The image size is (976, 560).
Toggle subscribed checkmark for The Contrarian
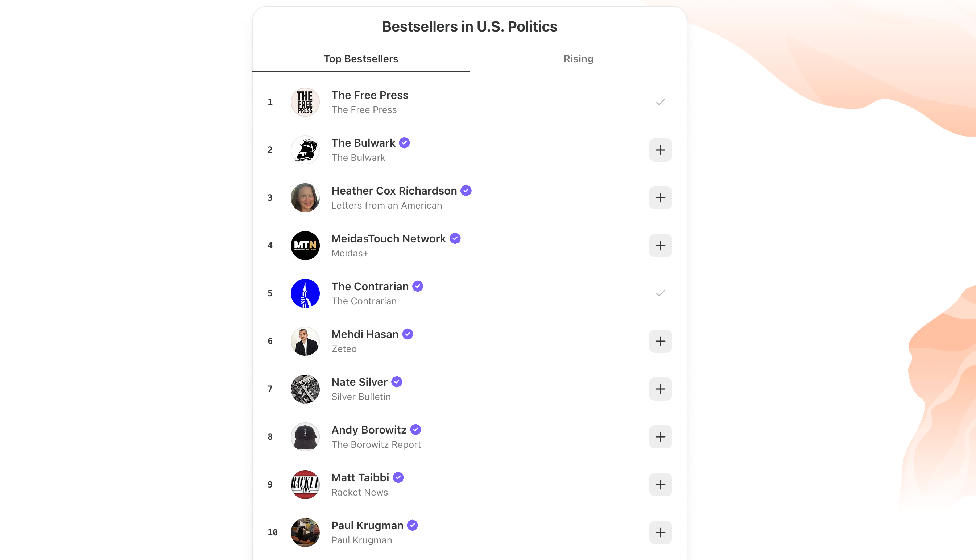tap(660, 293)
